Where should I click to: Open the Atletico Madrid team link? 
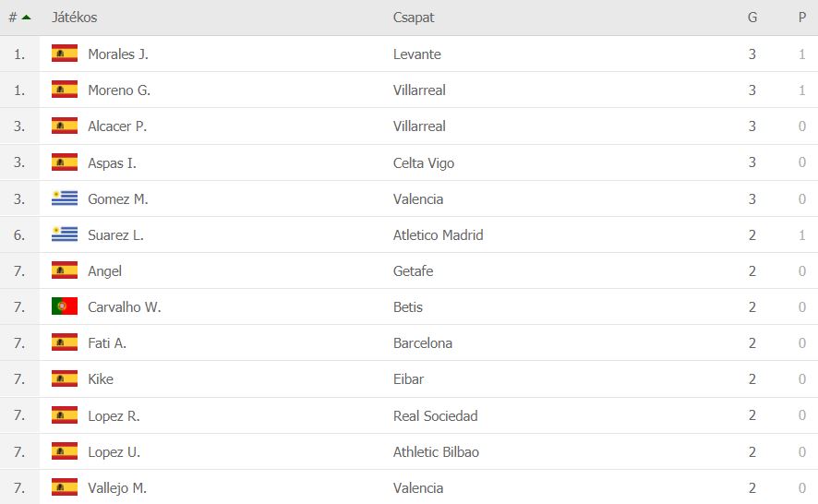(439, 234)
